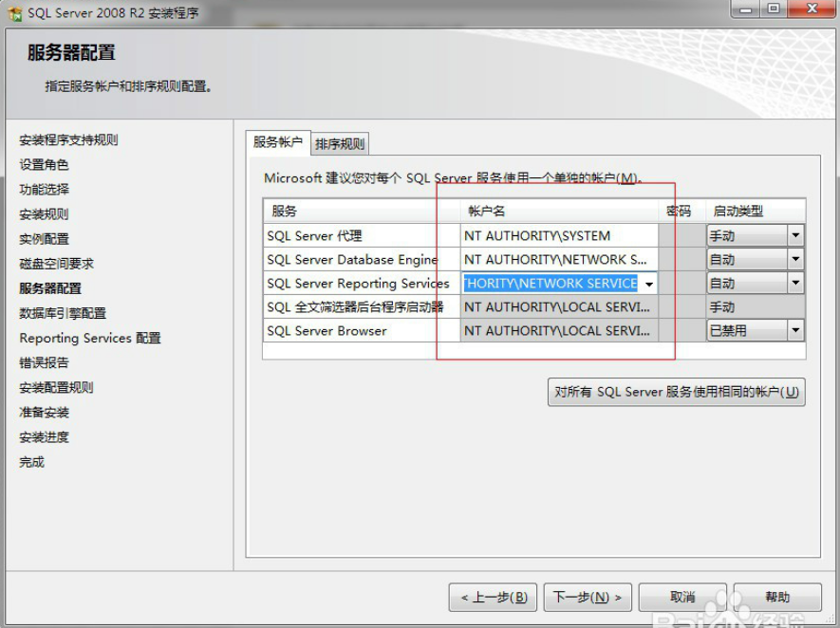
Task: Select the 完成 step
Action: coord(31,461)
